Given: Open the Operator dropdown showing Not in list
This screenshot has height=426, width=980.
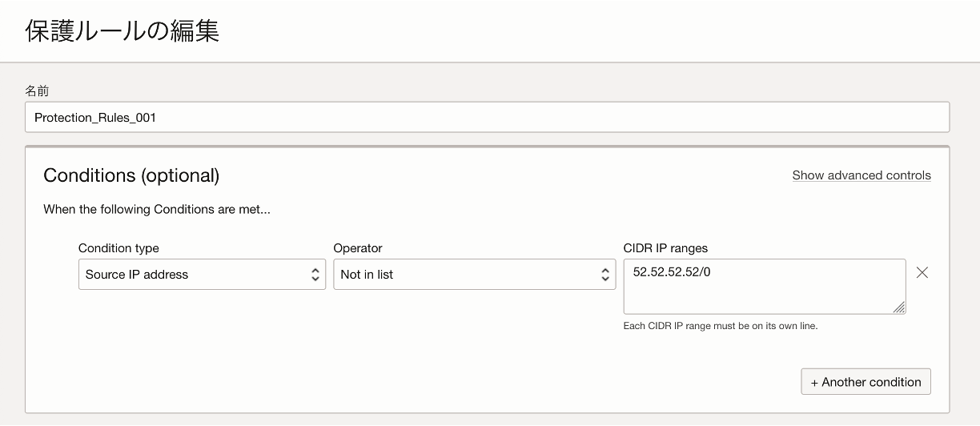Looking at the screenshot, I should [x=474, y=275].
